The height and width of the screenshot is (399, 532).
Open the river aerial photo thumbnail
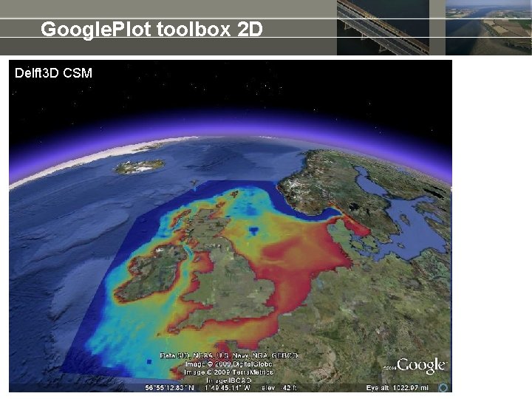coord(488,27)
